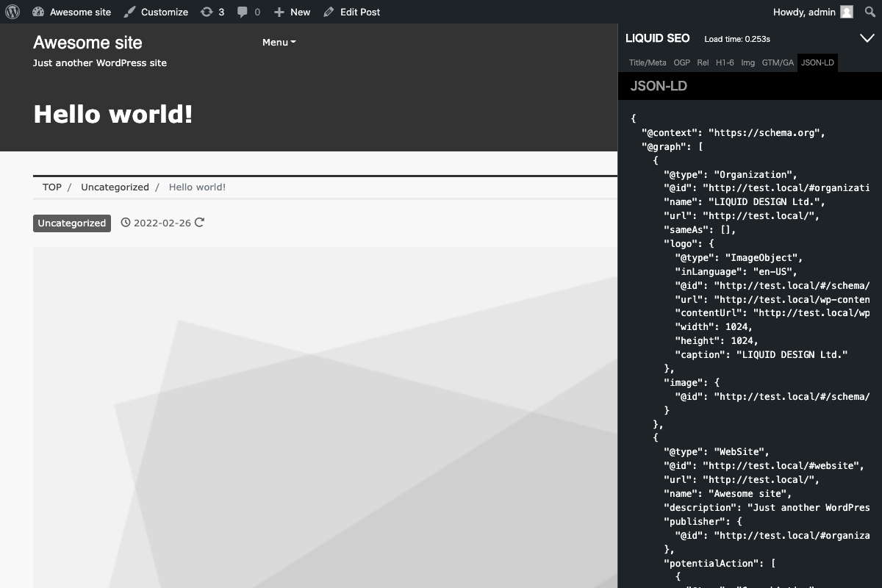Viewport: 882px width, 588px height.
Task: Open comments bubble with 0 count
Action: [248, 12]
